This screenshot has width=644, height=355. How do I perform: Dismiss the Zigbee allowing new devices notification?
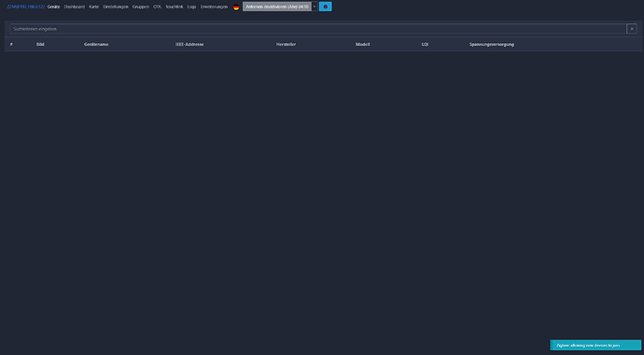click(595, 345)
